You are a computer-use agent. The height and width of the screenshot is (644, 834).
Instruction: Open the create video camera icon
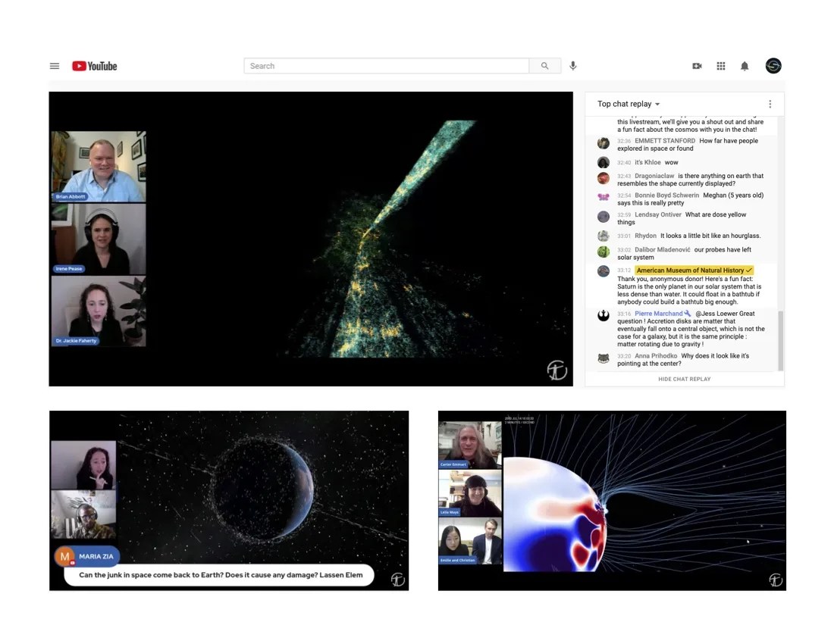tap(697, 66)
